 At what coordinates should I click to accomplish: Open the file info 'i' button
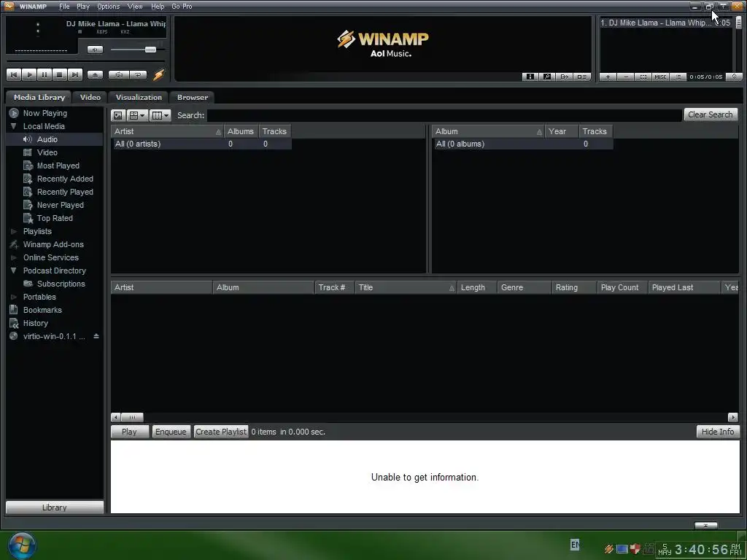[x=530, y=77]
